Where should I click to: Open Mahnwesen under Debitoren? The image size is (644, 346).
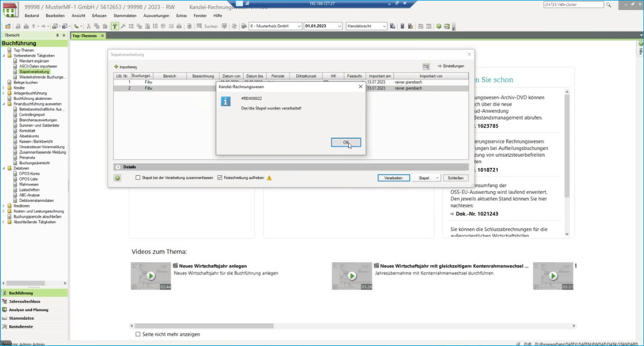[29, 185]
